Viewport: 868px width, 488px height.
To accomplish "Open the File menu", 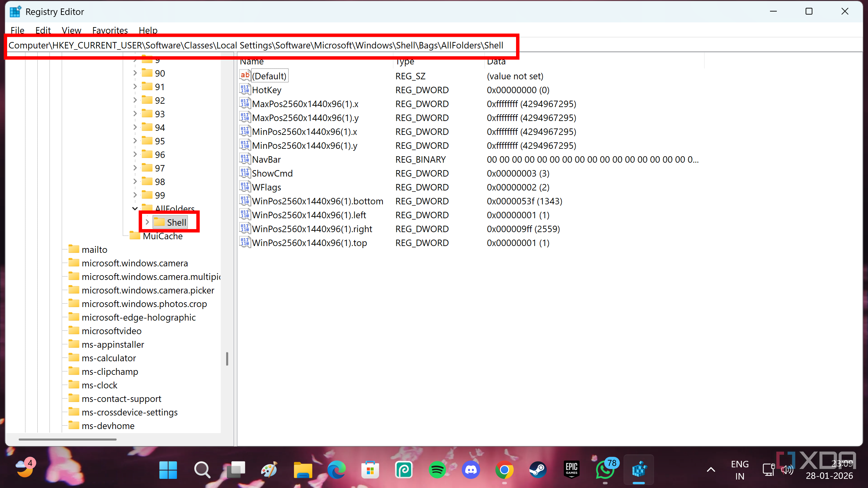I will [x=17, y=30].
